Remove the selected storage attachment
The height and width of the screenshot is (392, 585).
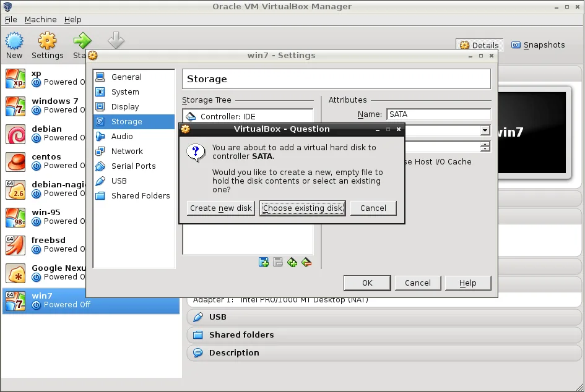point(306,262)
